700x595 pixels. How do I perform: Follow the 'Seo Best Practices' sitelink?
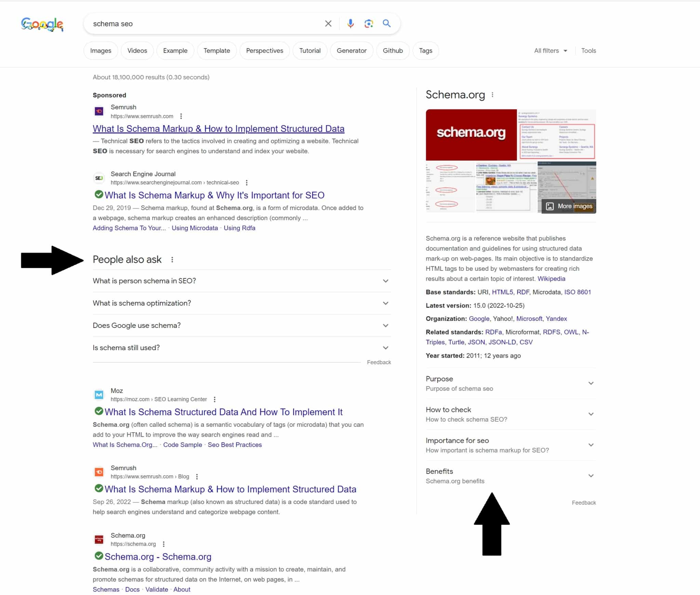coord(235,445)
